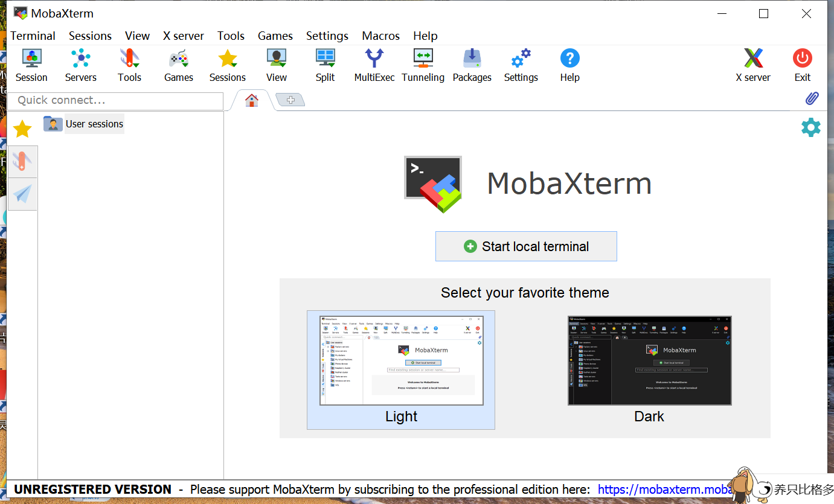Open the Help toolbar icon

569,65
